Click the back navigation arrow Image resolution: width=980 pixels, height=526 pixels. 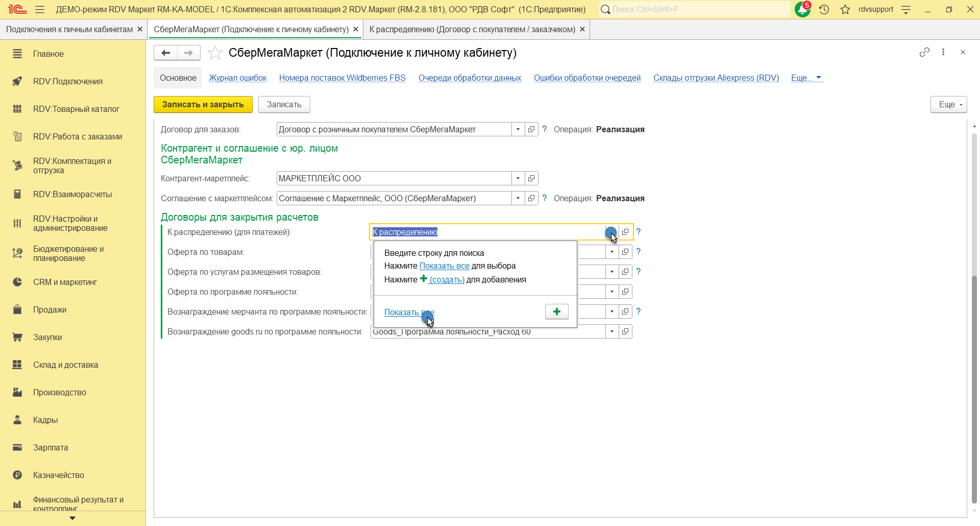pos(165,53)
